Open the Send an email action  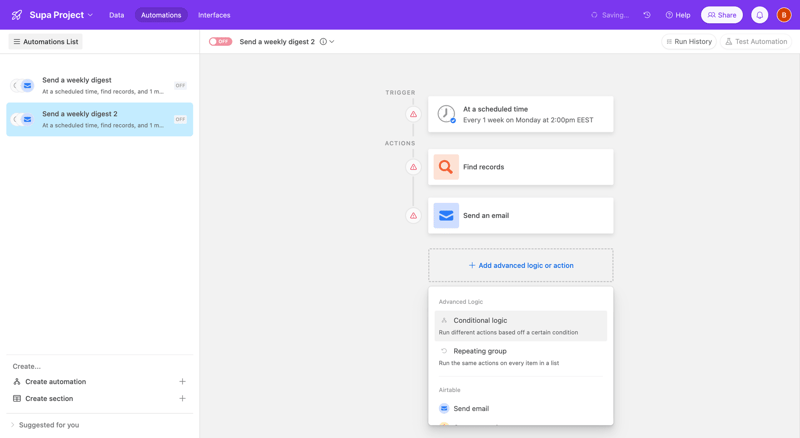point(520,215)
